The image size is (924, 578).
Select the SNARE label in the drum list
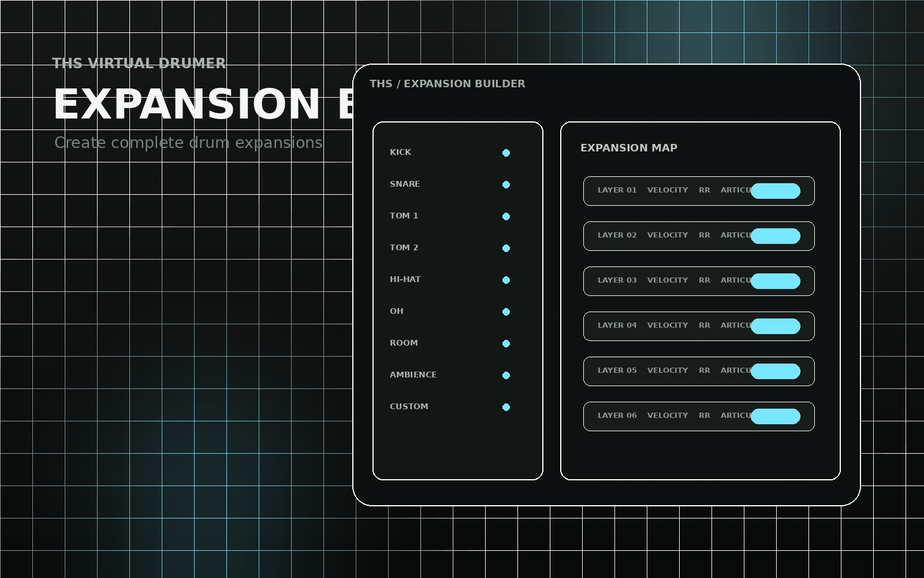tap(405, 184)
